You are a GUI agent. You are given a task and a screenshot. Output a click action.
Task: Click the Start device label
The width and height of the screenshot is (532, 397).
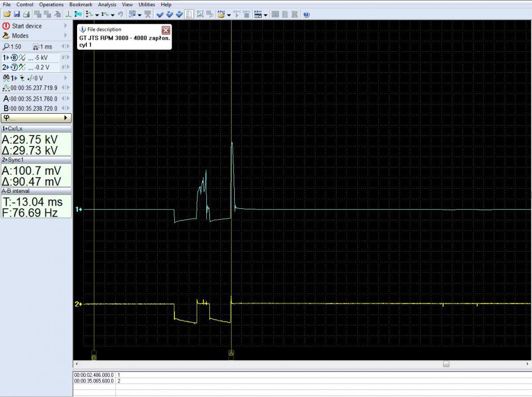(27, 26)
